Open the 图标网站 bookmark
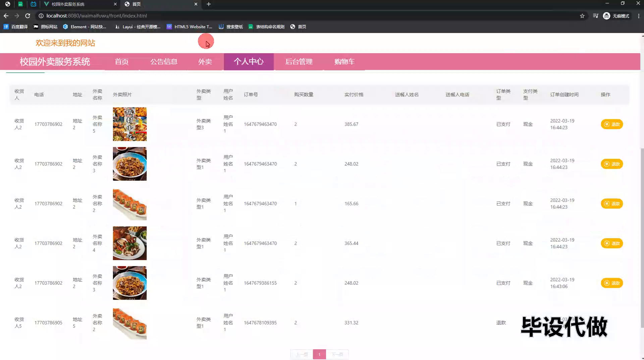This screenshot has width=644, height=360. tap(46, 27)
